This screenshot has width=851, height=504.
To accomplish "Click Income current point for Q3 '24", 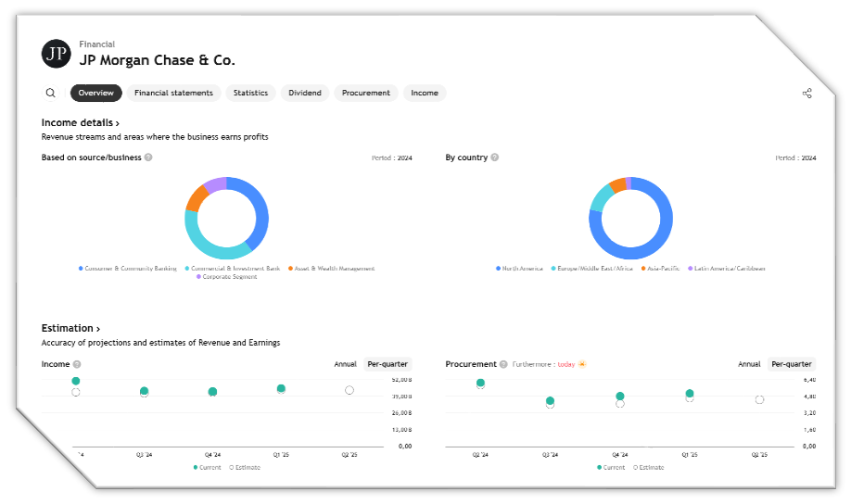I will pyautogui.click(x=145, y=391).
